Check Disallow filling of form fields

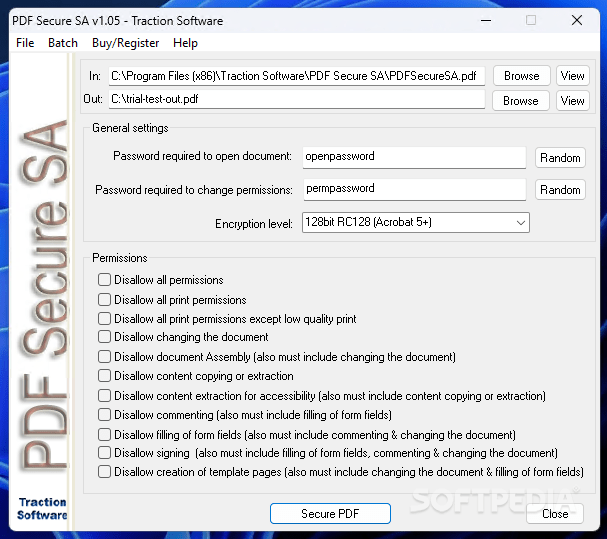click(104, 434)
